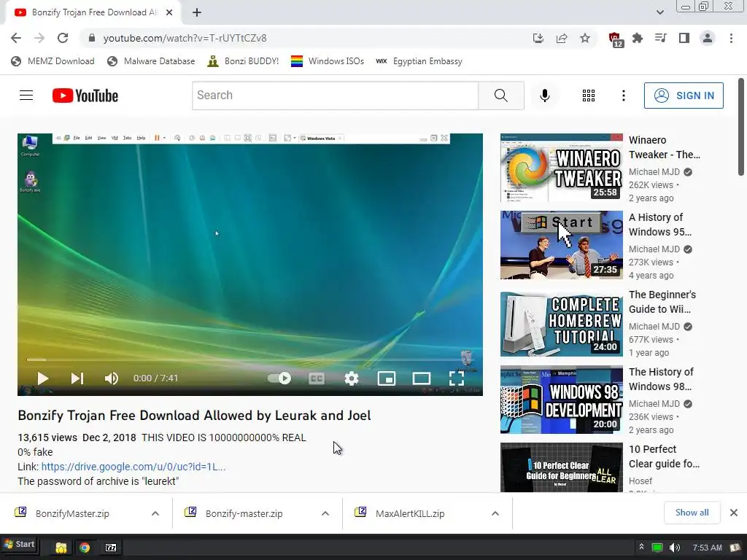Open YouTube hamburger guide menu
Screen dimensions: 747x560
(26, 96)
